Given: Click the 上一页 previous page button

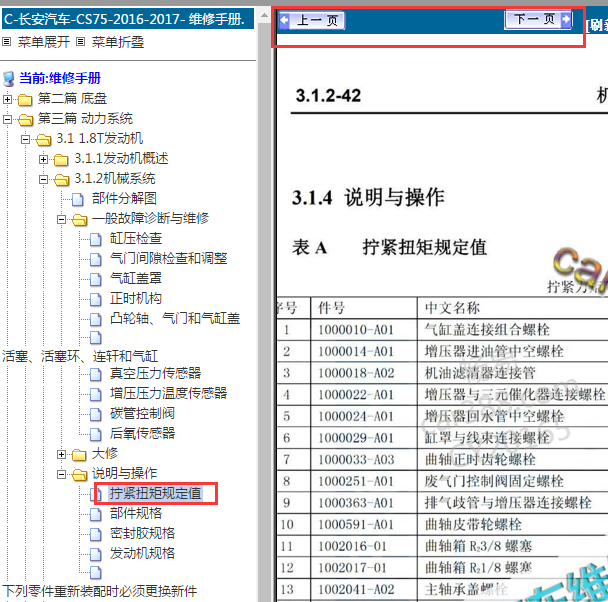Looking at the screenshot, I should [x=312, y=20].
